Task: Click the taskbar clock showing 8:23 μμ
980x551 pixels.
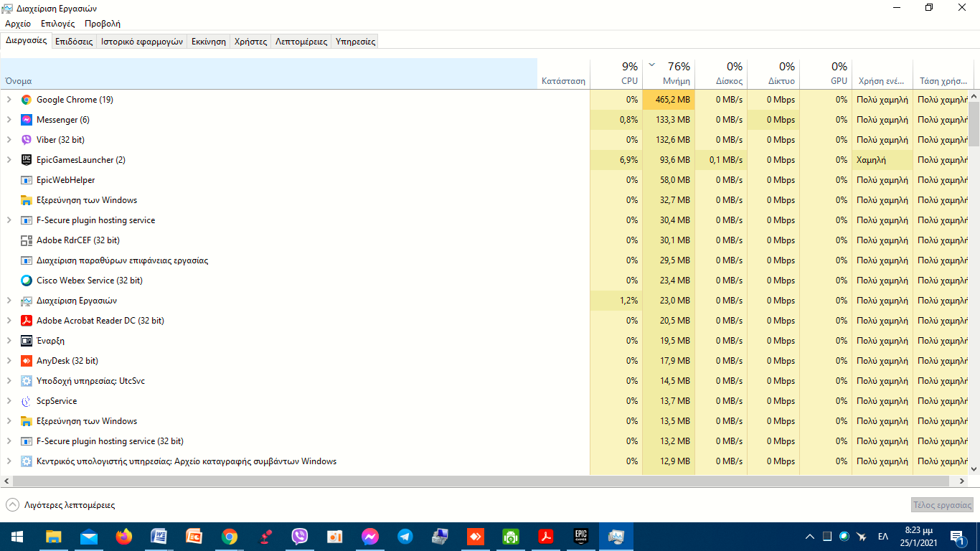Action: point(919,537)
